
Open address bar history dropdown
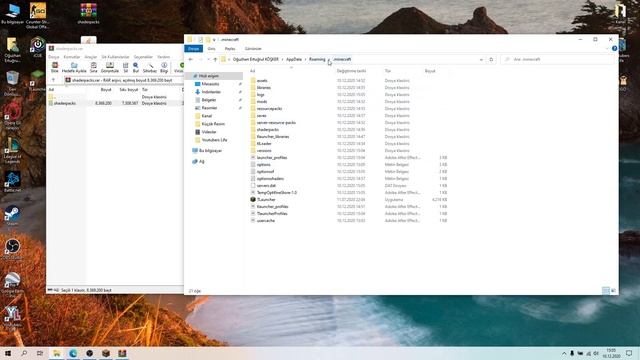(x=481, y=60)
